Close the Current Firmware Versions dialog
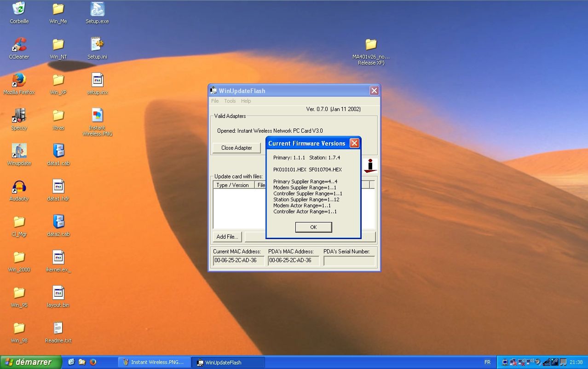 (354, 143)
